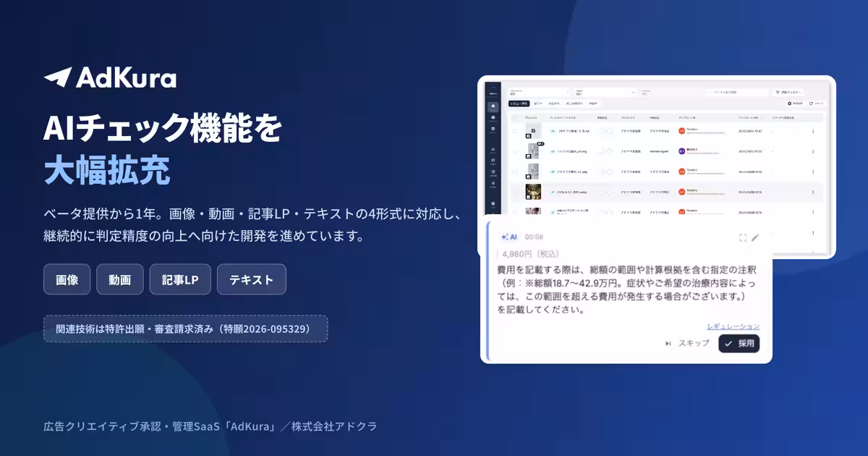
Task: Click the 動画 format tag
Action: tap(120, 279)
